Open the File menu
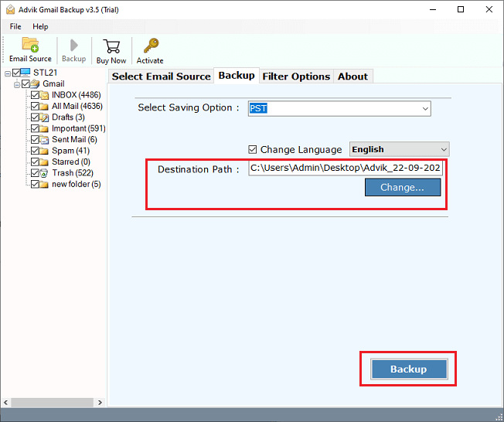 click(15, 26)
